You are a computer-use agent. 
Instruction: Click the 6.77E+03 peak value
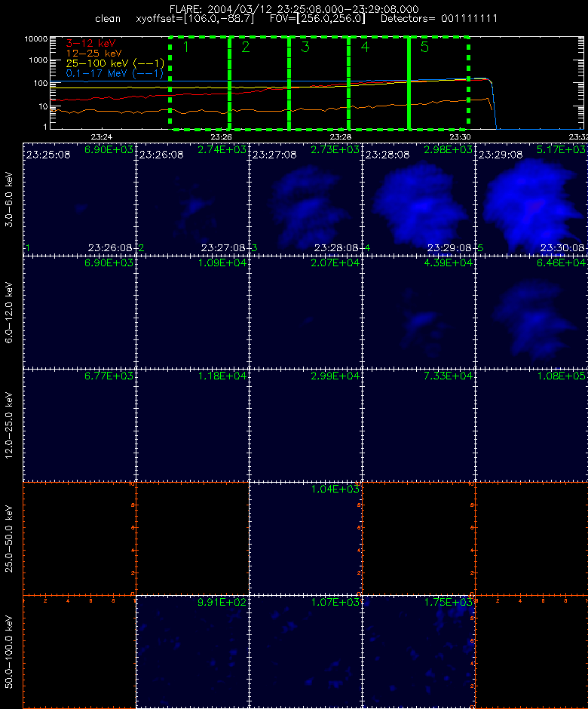click(109, 376)
